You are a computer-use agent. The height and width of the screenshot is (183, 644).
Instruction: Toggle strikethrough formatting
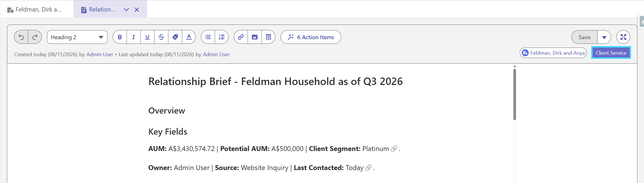pyautogui.click(x=161, y=37)
